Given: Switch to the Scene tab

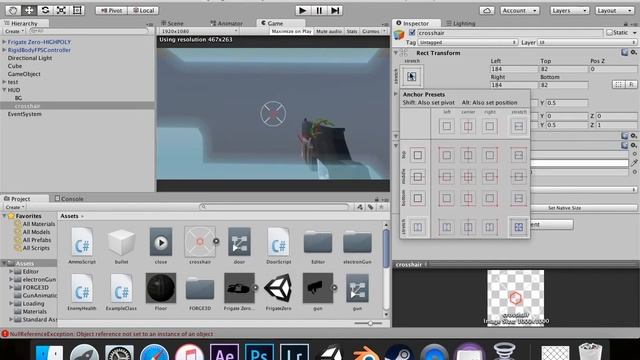Looking at the screenshot, I should pos(172,24).
